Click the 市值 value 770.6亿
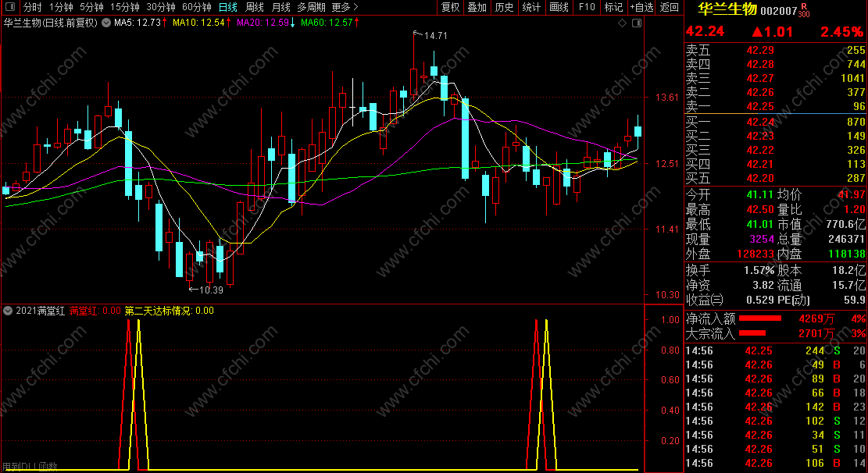The width and height of the screenshot is (868, 473). [845, 224]
